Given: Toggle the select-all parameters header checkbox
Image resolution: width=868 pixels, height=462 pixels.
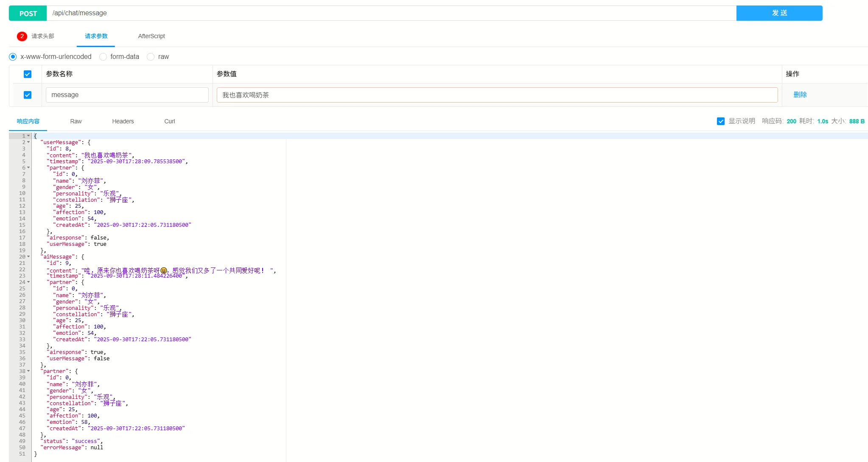Looking at the screenshot, I should (x=28, y=74).
